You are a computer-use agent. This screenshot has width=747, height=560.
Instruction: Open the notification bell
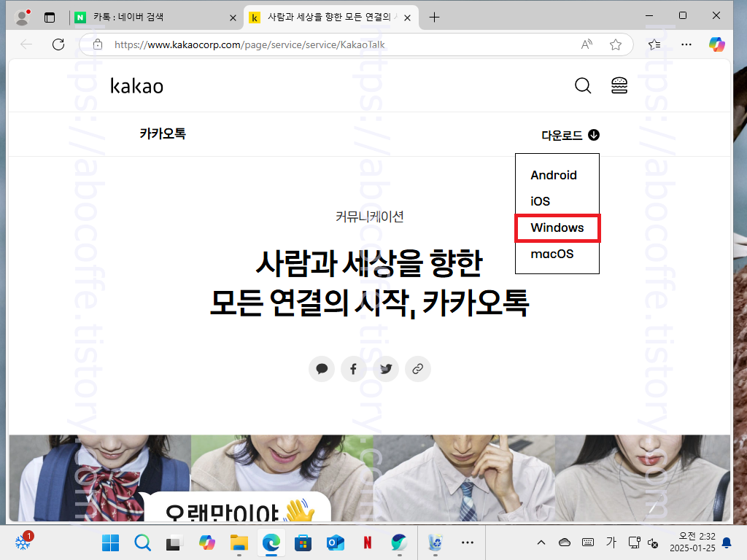click(727, 542)
